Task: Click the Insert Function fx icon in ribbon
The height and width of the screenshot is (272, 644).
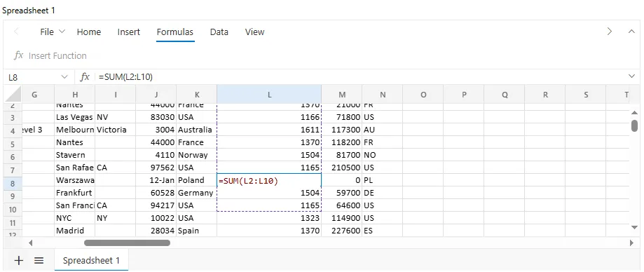Action: 18,56
